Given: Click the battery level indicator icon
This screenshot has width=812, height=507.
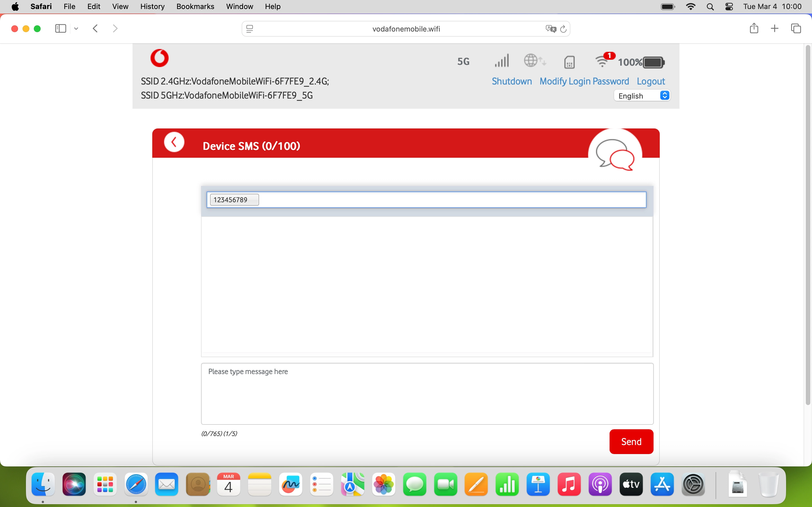Looking at the screenshot, I should coord(653,62).
